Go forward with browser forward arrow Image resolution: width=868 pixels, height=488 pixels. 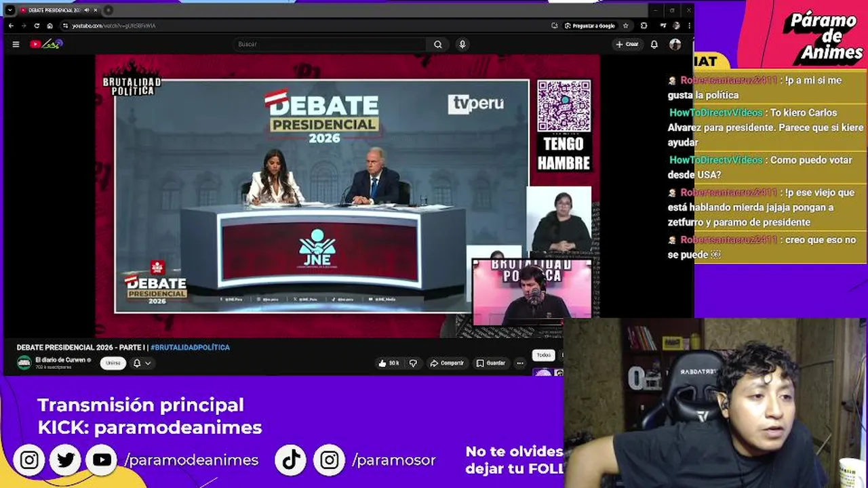pos(24,26)
